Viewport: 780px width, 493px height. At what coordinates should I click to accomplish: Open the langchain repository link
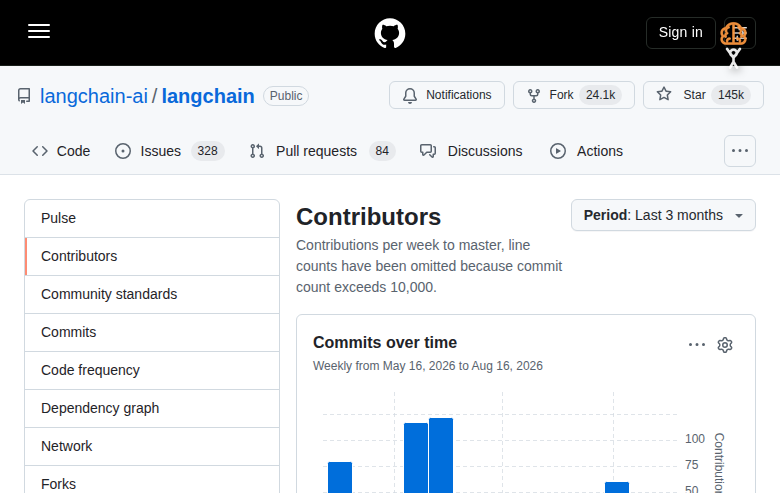coord(208,96)
